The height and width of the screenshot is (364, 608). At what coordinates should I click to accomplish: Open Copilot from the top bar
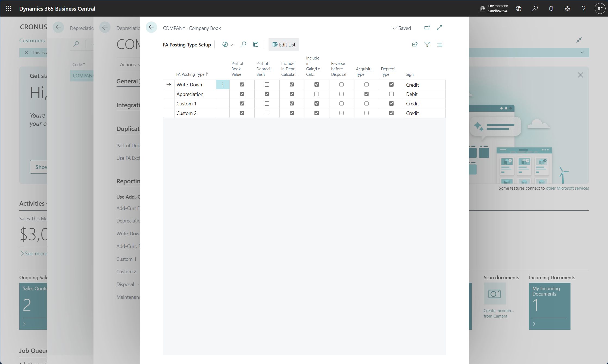click(519, 8)
